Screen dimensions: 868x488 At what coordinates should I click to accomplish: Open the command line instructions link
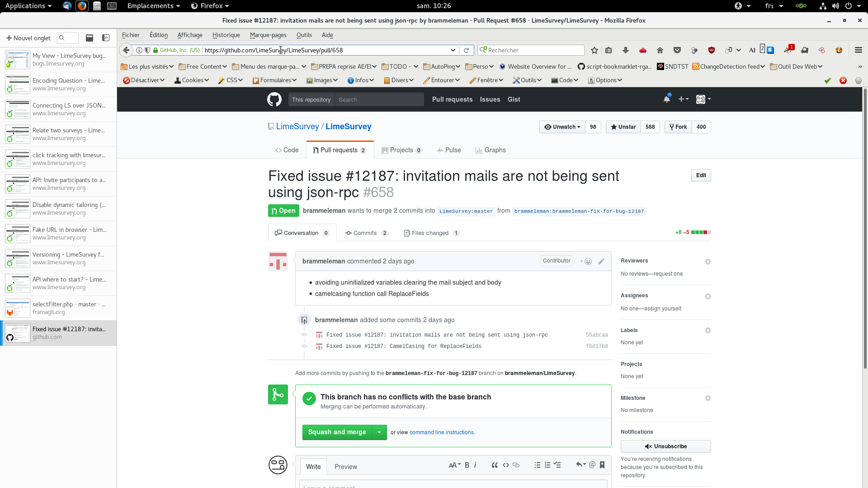tap(441, 432)
